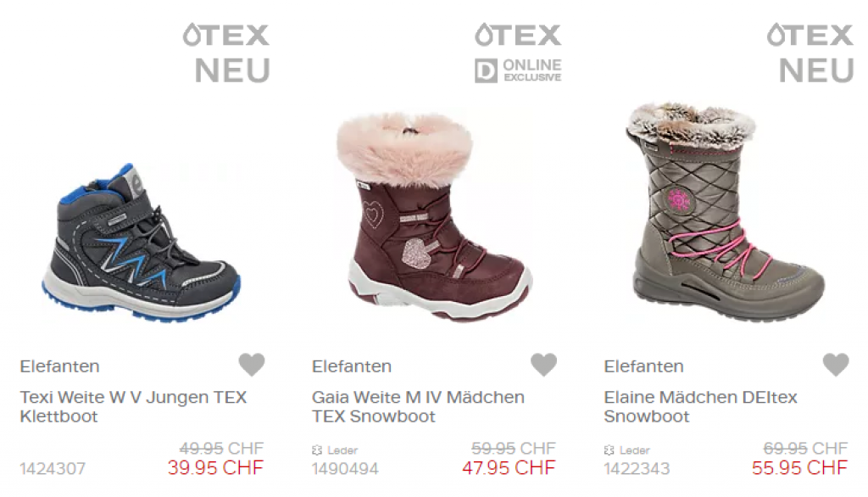Click article number 1422343

pyautogui.click(x=637, y=469)
